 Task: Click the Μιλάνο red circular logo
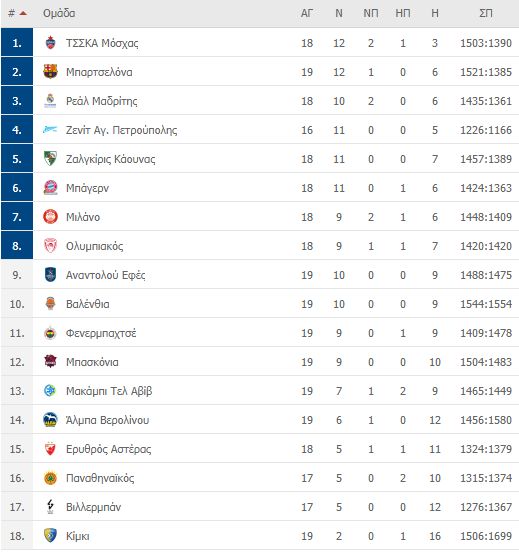point(50,217)
